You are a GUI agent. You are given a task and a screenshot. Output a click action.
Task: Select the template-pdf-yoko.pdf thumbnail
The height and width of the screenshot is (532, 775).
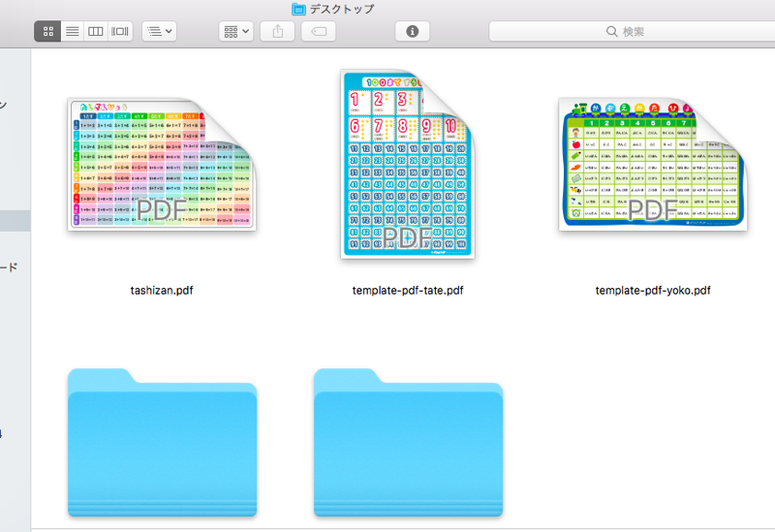653,164
